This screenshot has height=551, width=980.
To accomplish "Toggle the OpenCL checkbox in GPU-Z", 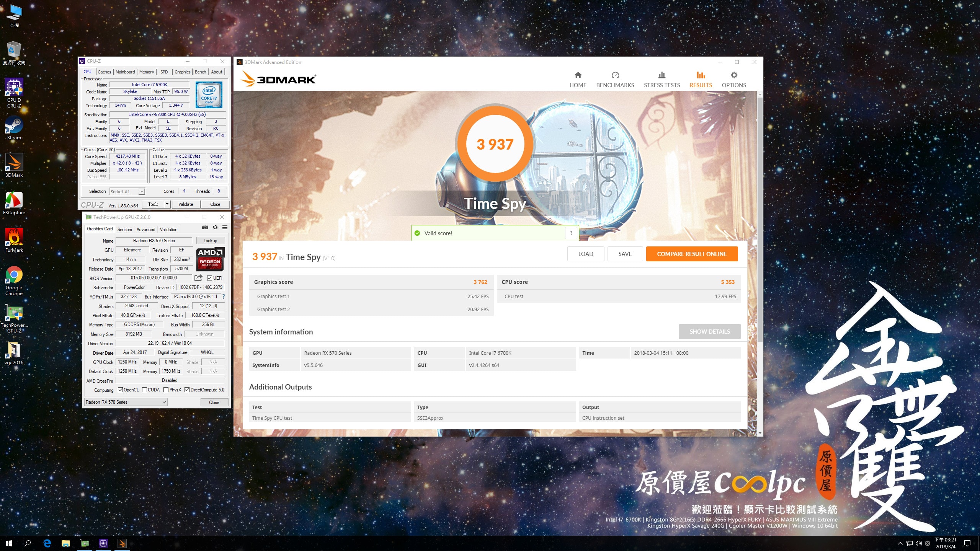I will (x=120, y=390).
